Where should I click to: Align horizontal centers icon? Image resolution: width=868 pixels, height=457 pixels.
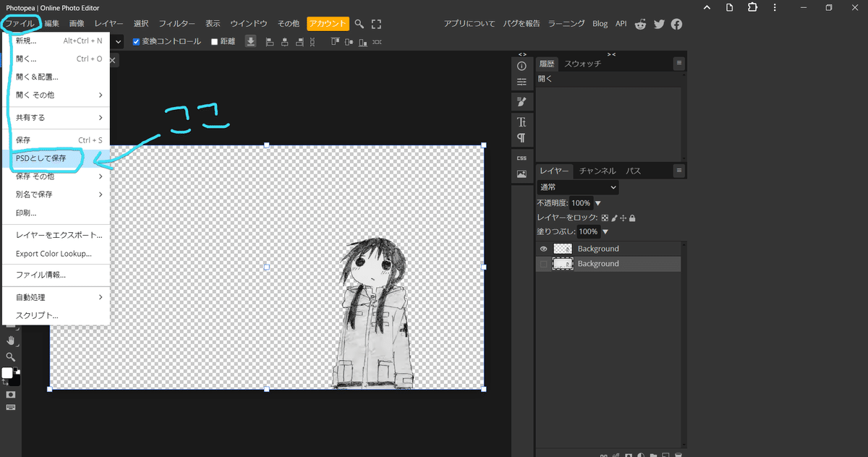point(286,41)
